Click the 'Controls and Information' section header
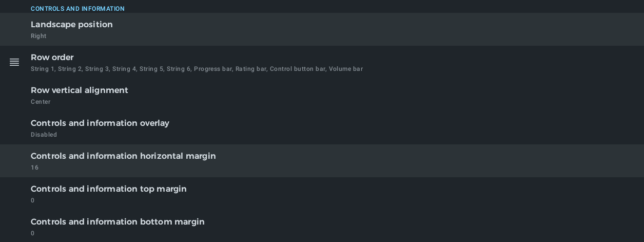Image resolution: width=644 pixels, height=242 pixels. coord(77,9)
